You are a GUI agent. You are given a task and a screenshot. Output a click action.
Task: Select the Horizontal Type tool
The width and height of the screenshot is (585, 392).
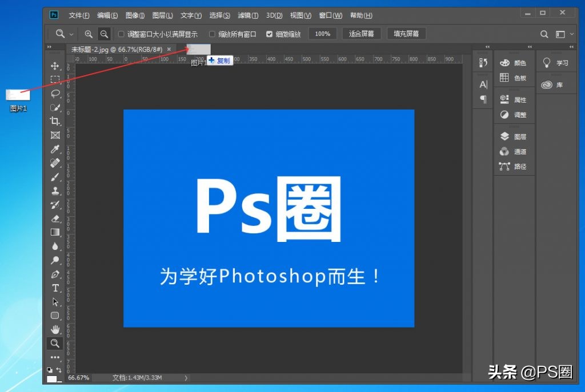pos(55,288)
